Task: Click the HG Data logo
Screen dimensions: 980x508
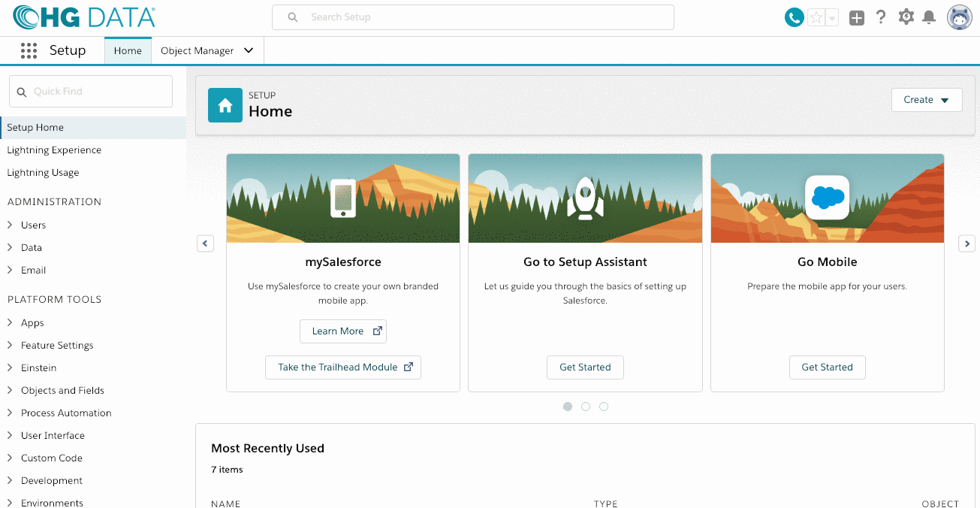Action: coord(84,17)
